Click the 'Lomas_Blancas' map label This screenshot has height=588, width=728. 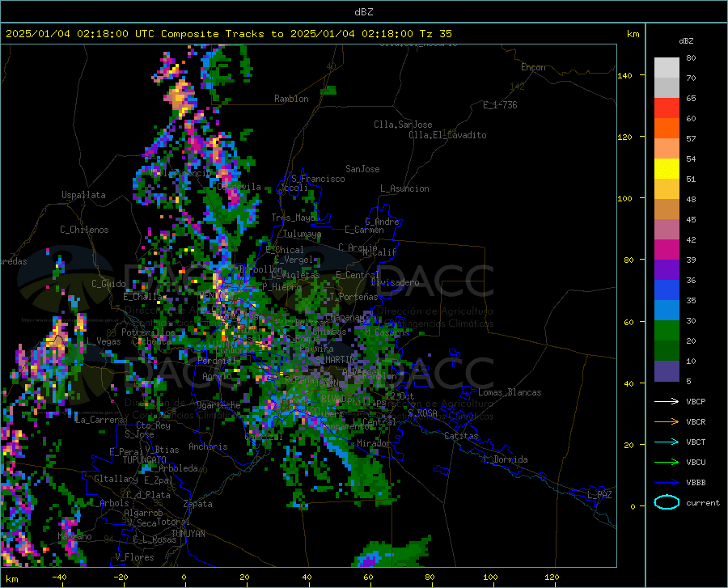(x=510, y=392)
